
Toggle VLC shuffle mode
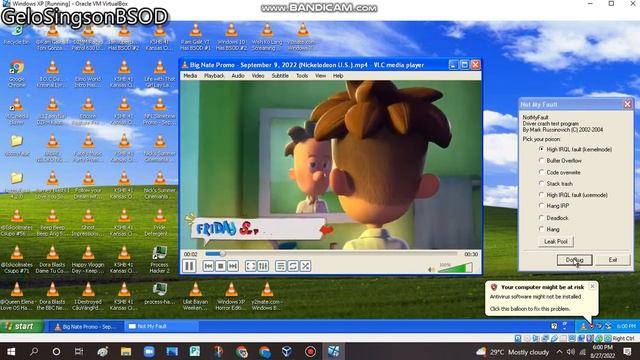305,266
